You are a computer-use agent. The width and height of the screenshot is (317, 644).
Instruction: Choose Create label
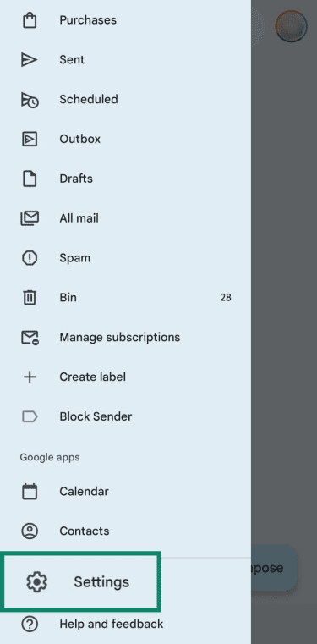[125, 377]
